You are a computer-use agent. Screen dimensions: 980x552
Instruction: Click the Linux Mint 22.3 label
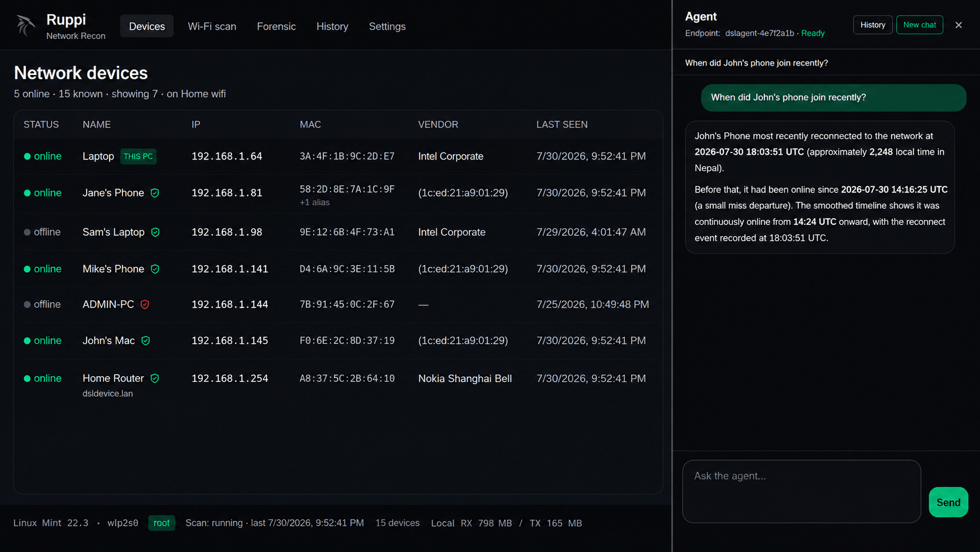(x=50, y=523)
